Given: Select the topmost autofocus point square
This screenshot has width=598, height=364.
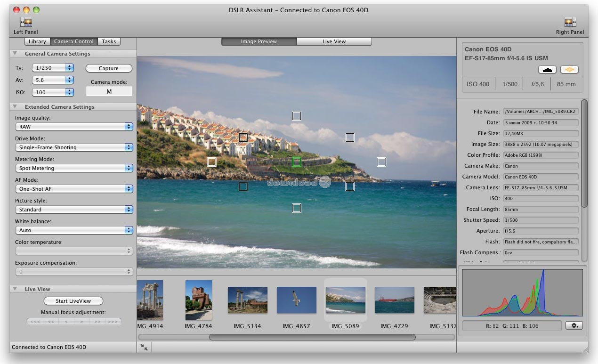Looking at the screenshot, I should [296, 116].
